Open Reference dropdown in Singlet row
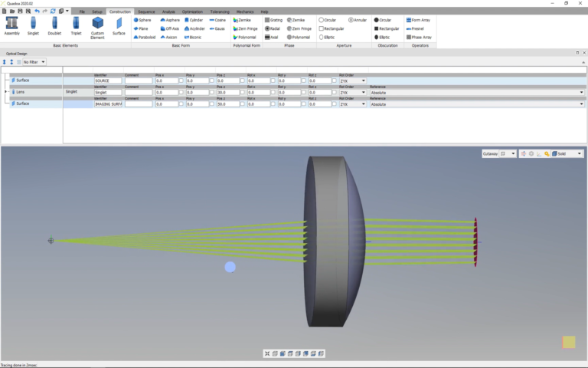Viewport: 588px width, 368px height. pyautogui.click(x=477, y=92)
